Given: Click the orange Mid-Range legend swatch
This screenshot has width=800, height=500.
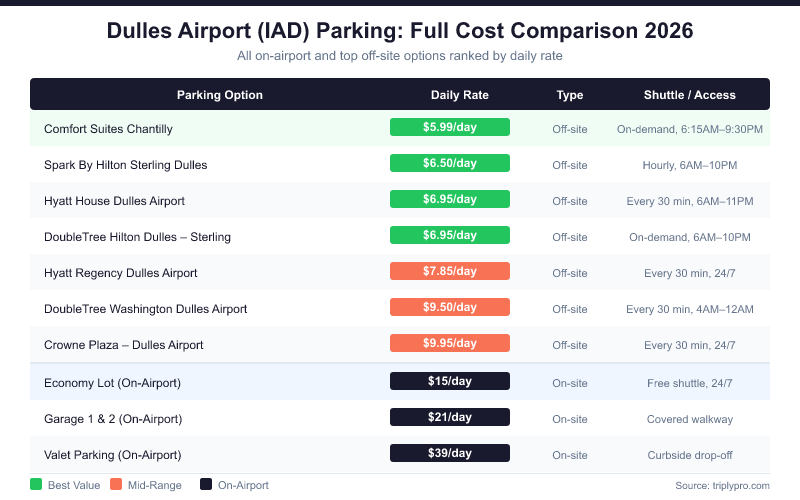Looking at the screenshot, I should (x=116, y=485).
